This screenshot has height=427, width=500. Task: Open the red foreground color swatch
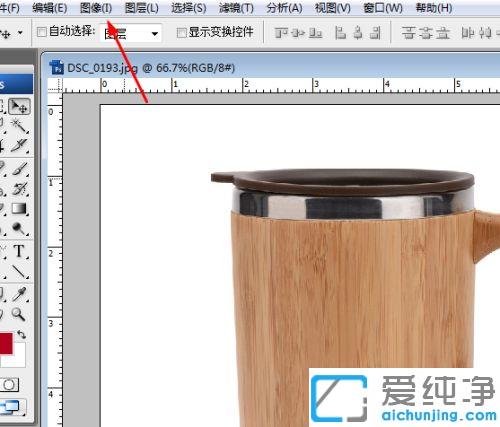pyautogui.click(x=6, y=343)
